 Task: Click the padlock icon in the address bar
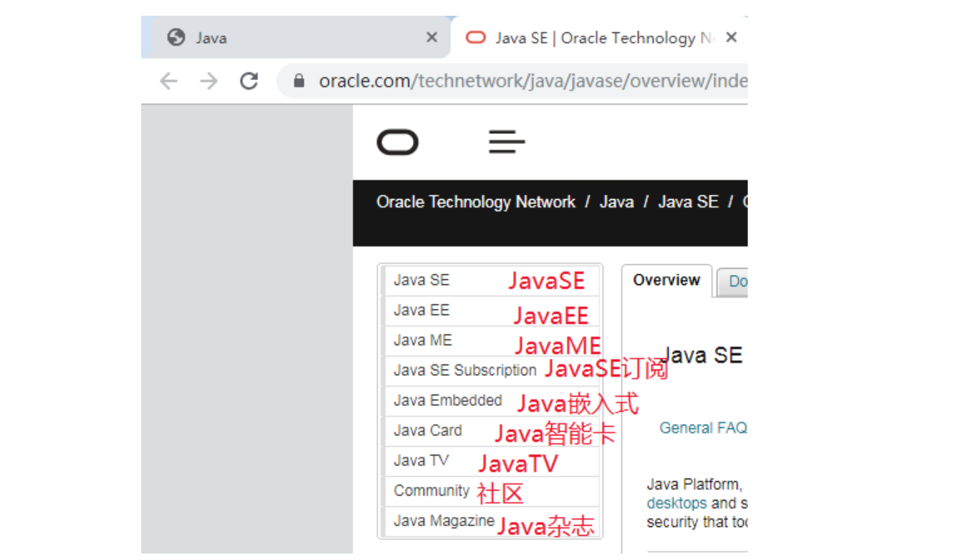pos(300,81)
